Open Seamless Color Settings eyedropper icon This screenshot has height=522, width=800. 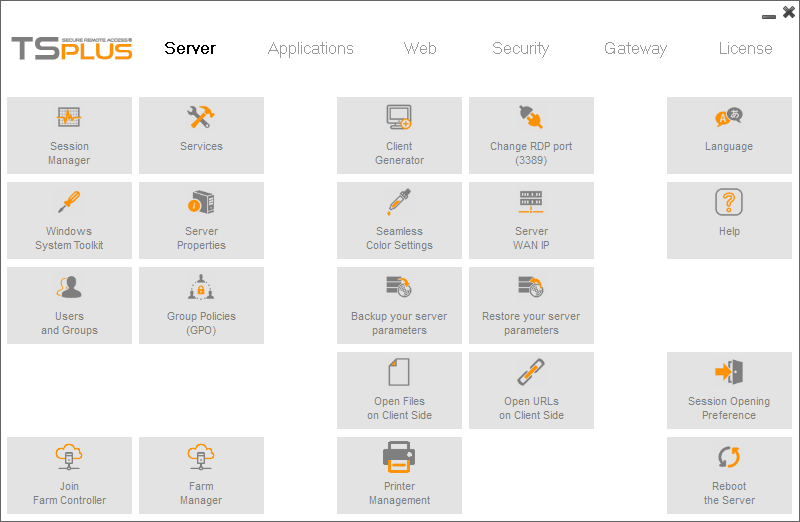point(399,202)
